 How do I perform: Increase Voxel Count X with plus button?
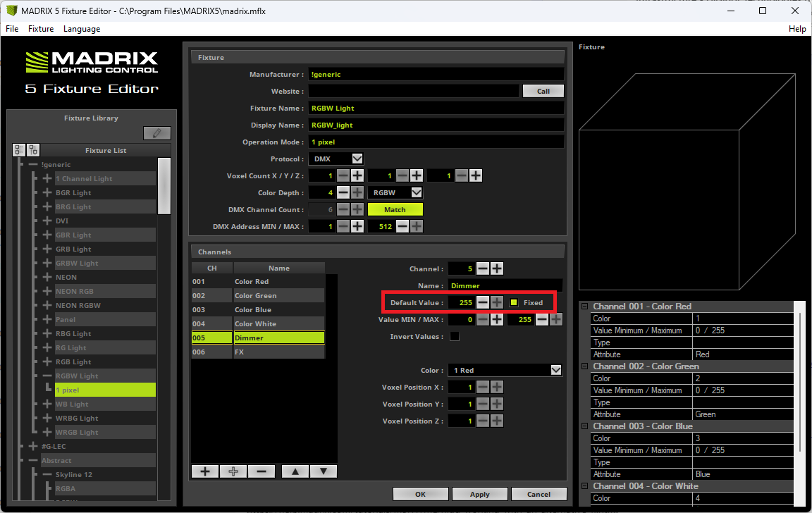(x=357, y=176)
